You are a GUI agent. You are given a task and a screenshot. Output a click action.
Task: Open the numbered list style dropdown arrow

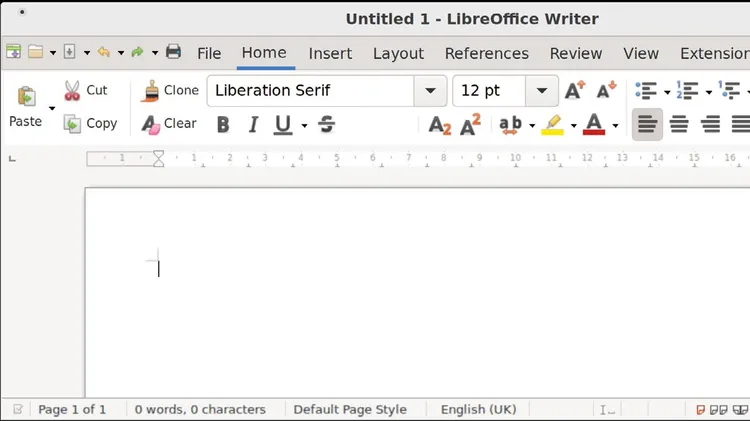pyautogui.click(x=708, y=92)
